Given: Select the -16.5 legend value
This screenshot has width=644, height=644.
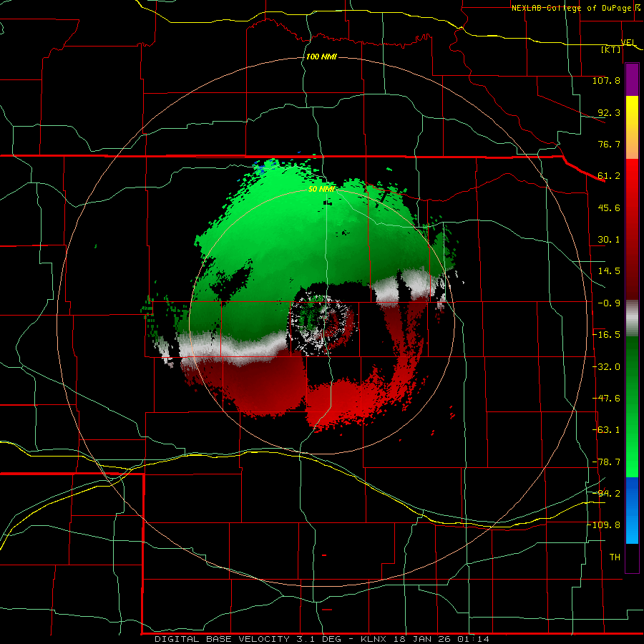Looking at the screenshot, I should point(606,335).
